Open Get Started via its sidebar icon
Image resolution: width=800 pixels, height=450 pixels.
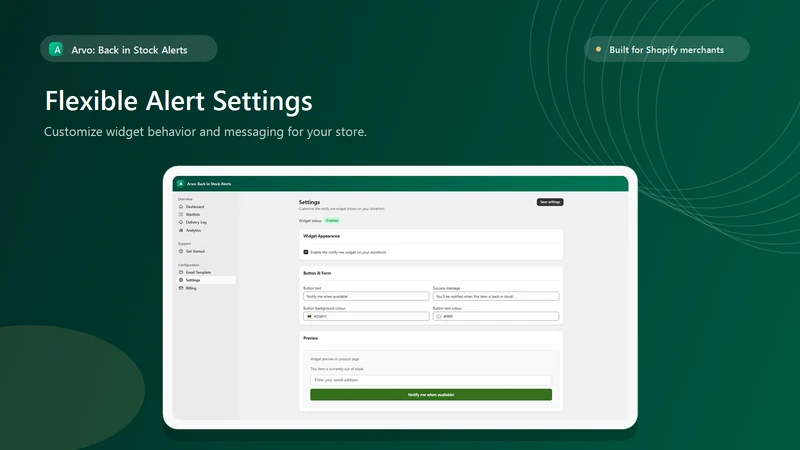pos(181,251)
